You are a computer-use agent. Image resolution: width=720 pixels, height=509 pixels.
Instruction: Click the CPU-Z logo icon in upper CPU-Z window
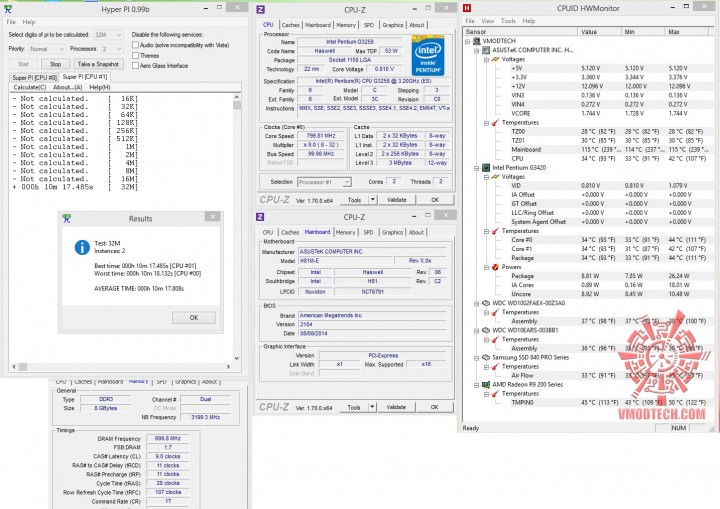click(x=260, y=9)
